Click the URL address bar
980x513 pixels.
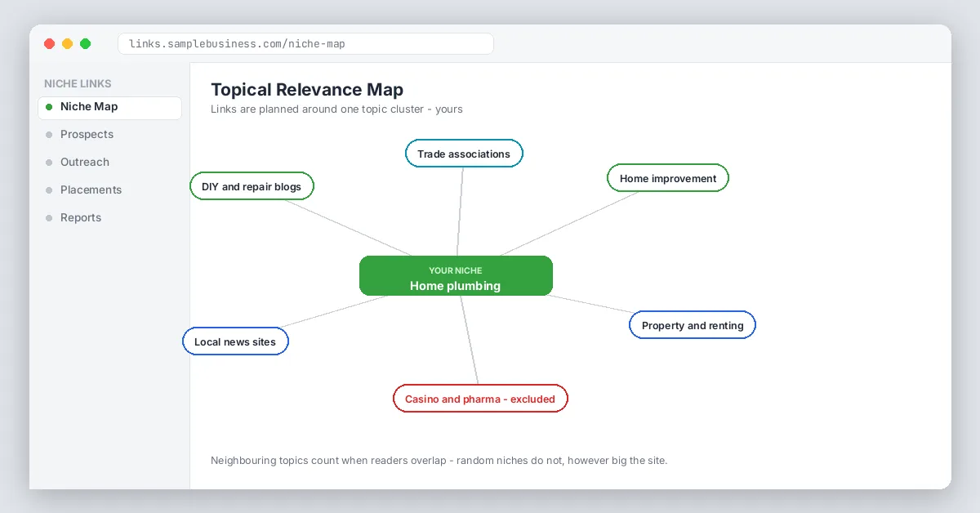coord(305,43)
